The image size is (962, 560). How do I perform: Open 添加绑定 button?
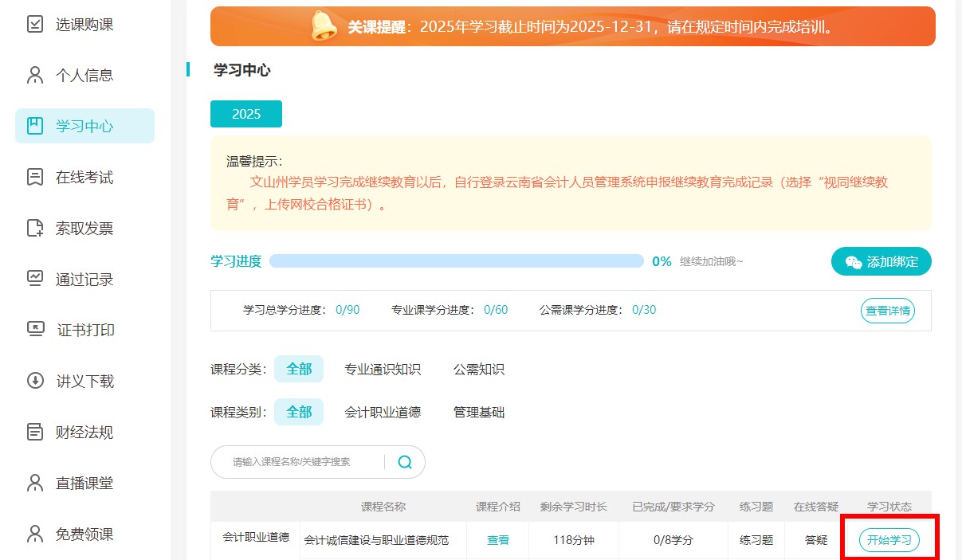point(881,260)
